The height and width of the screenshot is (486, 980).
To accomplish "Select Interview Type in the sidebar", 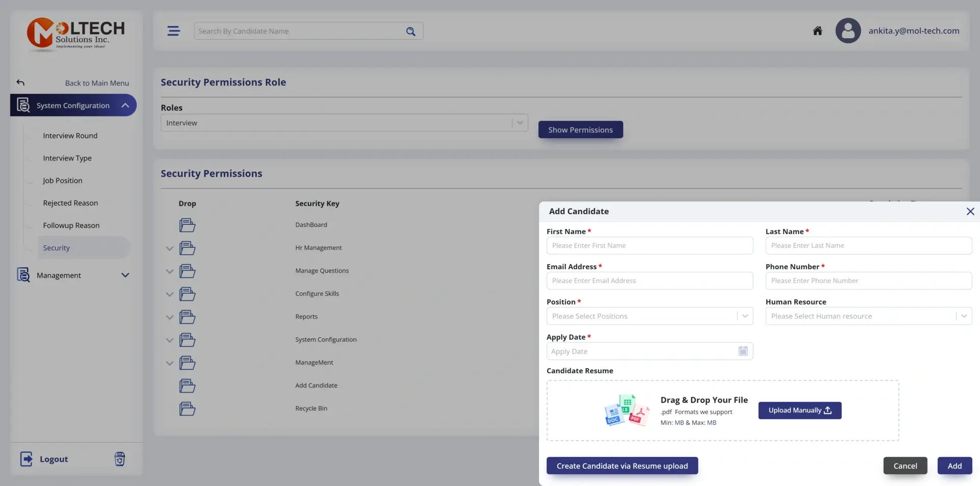I will point(67,158).
